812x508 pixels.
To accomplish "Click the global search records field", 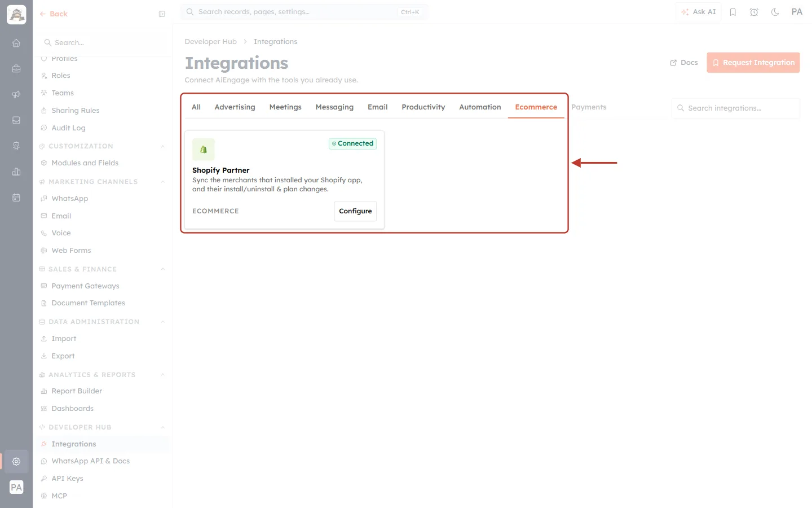I will click(x=304, y=12).
